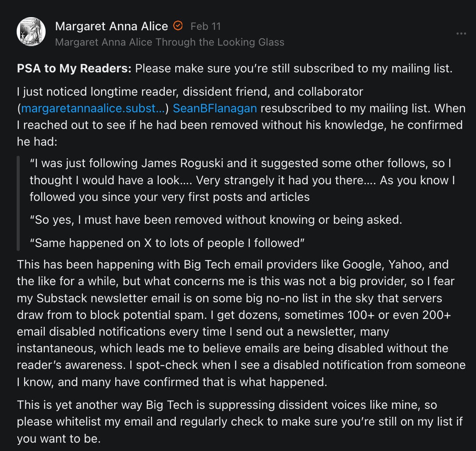This screenshot has height=451, width=476.
Task: Open the three-dot more options menu
Action: (461, 33)
